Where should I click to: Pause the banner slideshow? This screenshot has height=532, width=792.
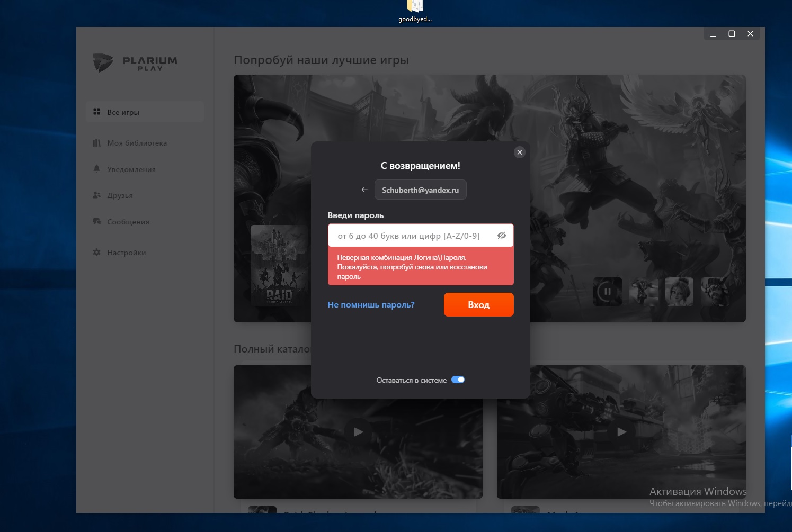click(x=608, y=292)
